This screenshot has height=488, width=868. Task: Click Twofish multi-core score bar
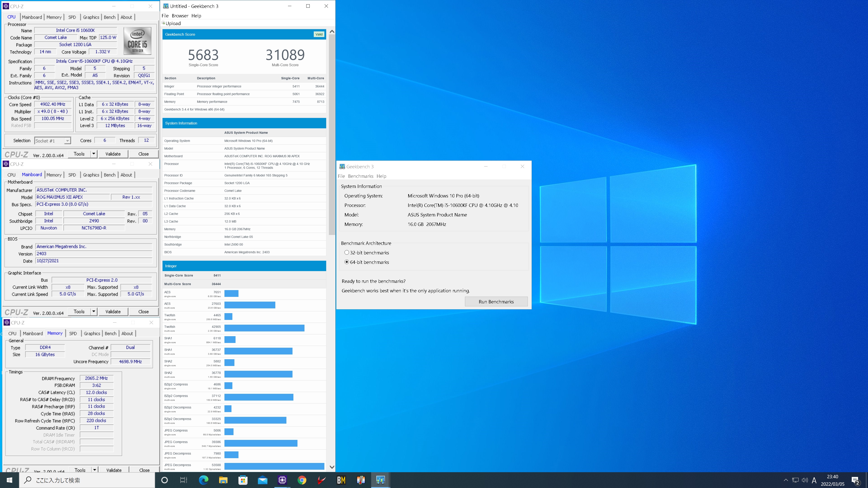click(264, 328)
